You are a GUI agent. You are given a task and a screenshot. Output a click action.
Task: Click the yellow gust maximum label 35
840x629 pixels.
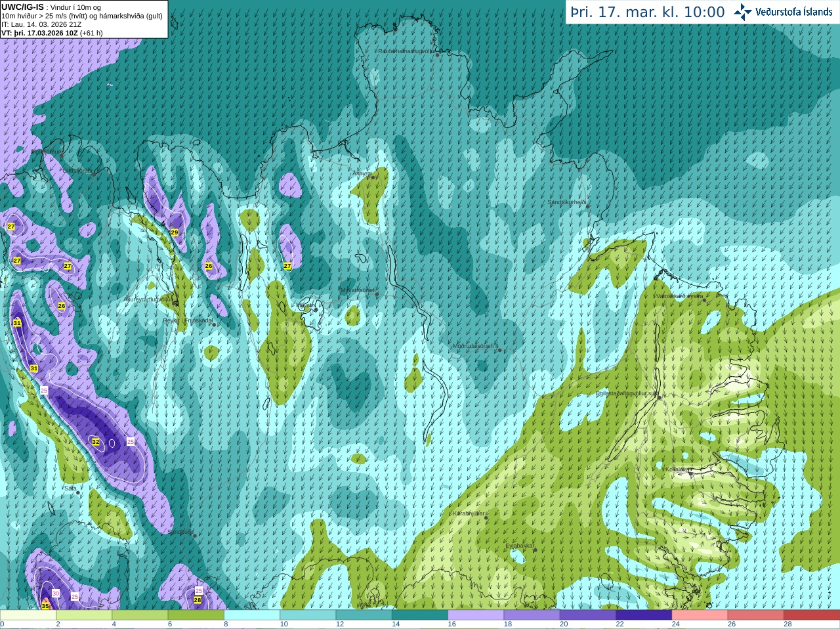click(45, 605)
